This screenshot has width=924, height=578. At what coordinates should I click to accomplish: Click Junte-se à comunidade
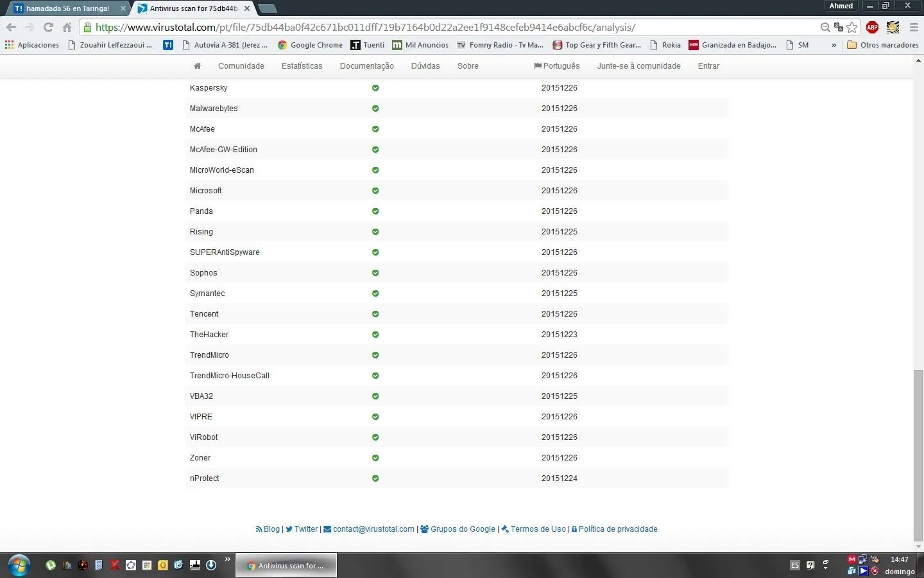[638, 66]
